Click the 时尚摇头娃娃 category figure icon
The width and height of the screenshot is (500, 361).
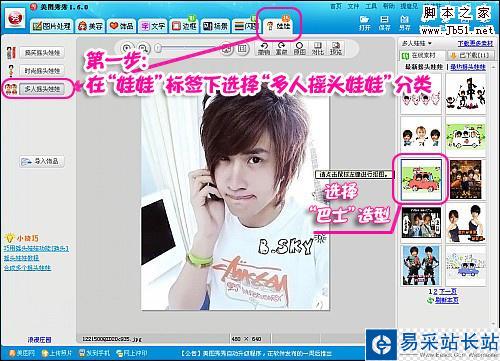click(x=11, y=71)
